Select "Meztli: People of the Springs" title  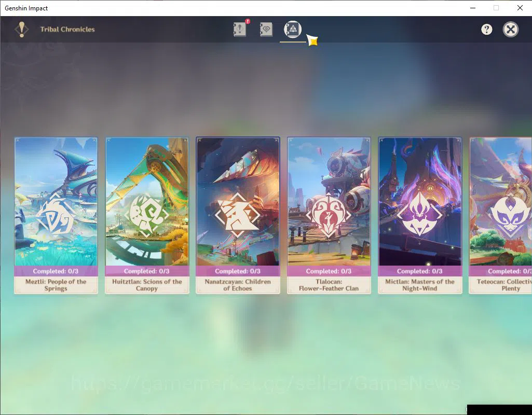click(x=56, y=285)
